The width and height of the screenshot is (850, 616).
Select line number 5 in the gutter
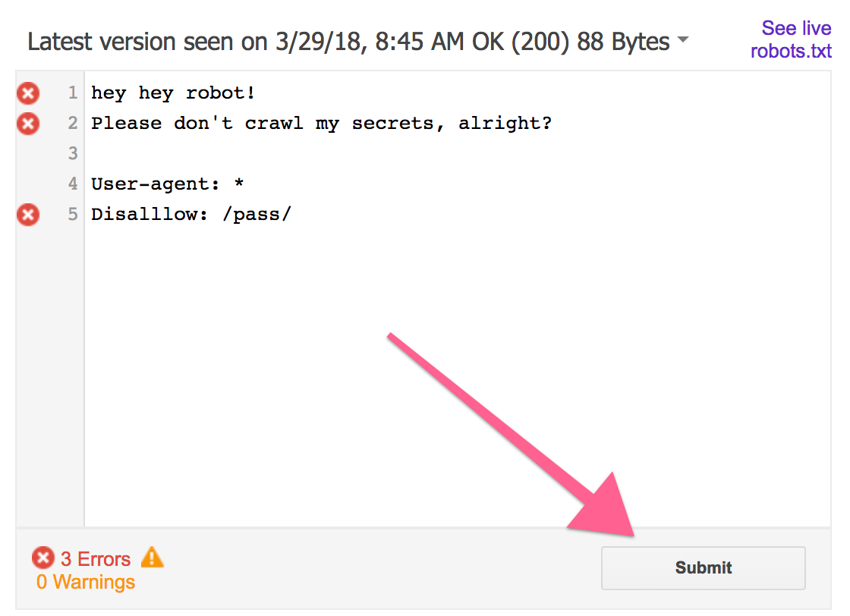(x=73, y=215)
